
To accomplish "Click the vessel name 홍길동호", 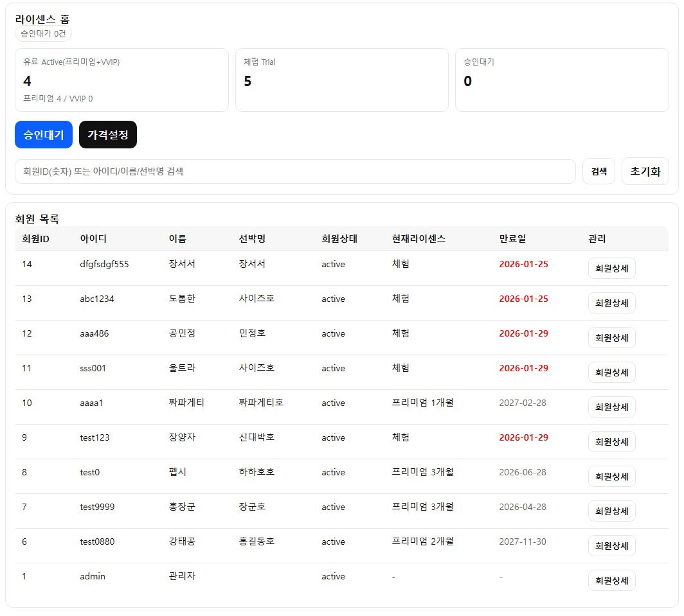I will [256, 541].
